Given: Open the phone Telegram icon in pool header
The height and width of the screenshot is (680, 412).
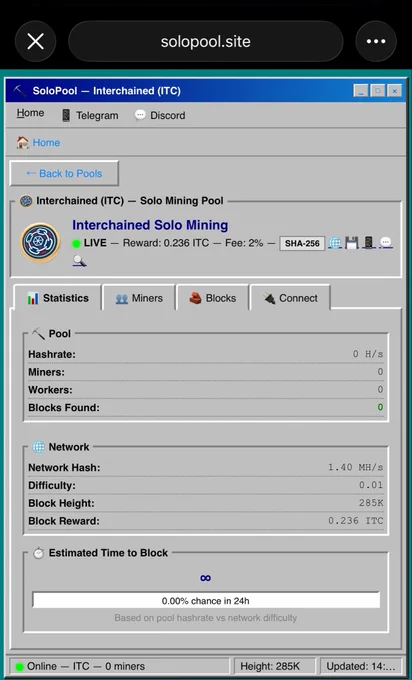Looking at the screenshot, I should (x=369, y=242).
